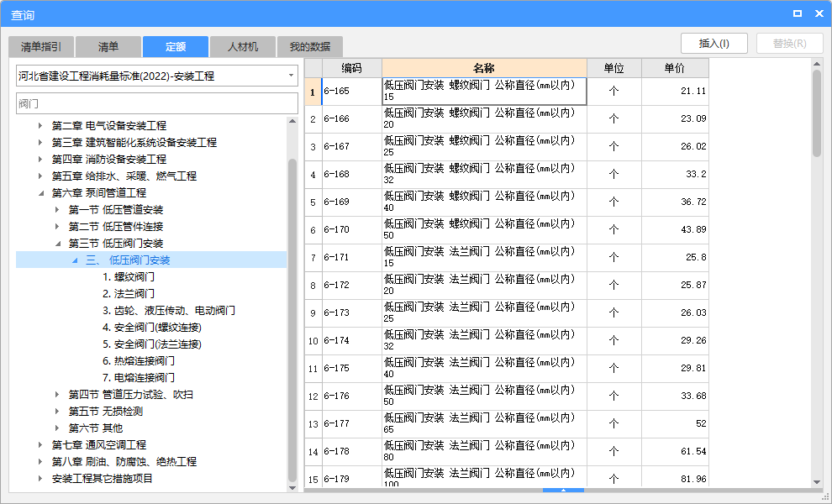The image size is (832, 504).
Task: Expand 第二节 低压管件连接
Action: [57, 227]
